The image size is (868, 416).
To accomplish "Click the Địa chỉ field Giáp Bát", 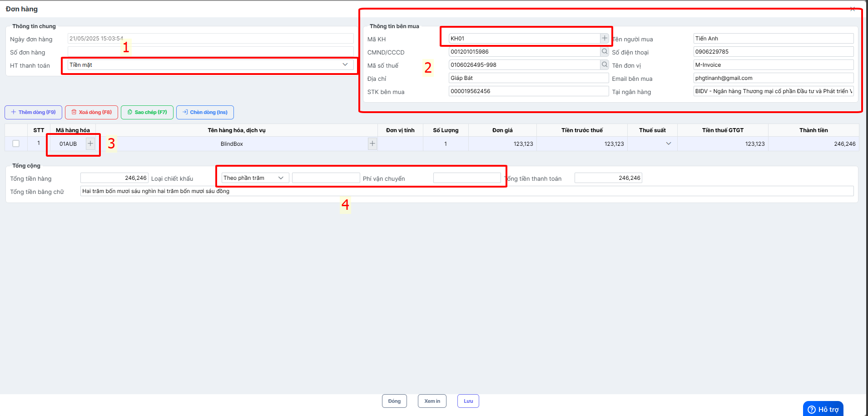I will coord(529,78).
